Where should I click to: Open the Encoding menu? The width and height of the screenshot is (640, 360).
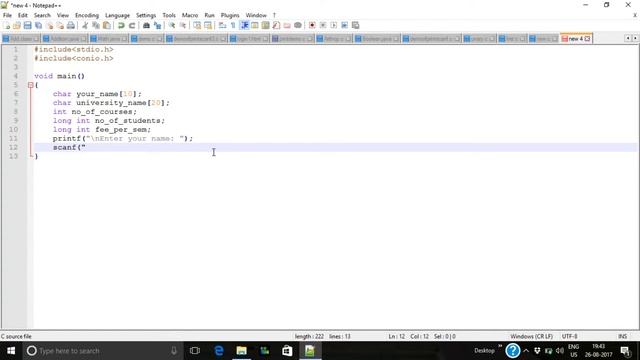point(87,15)
